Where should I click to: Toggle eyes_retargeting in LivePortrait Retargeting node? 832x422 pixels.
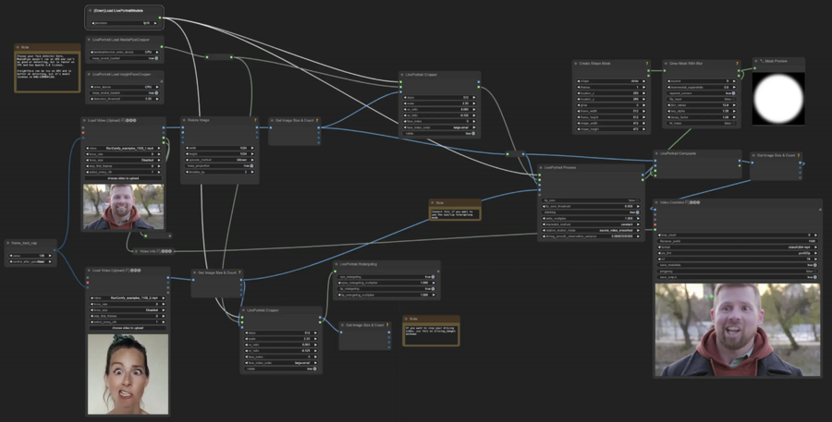point(386,277)
